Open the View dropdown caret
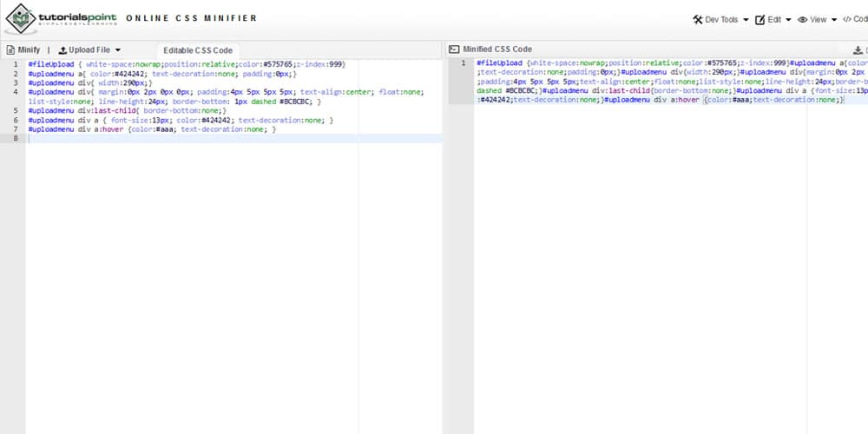The height and width of the screenshot is (434, 868). click(834, 20)
